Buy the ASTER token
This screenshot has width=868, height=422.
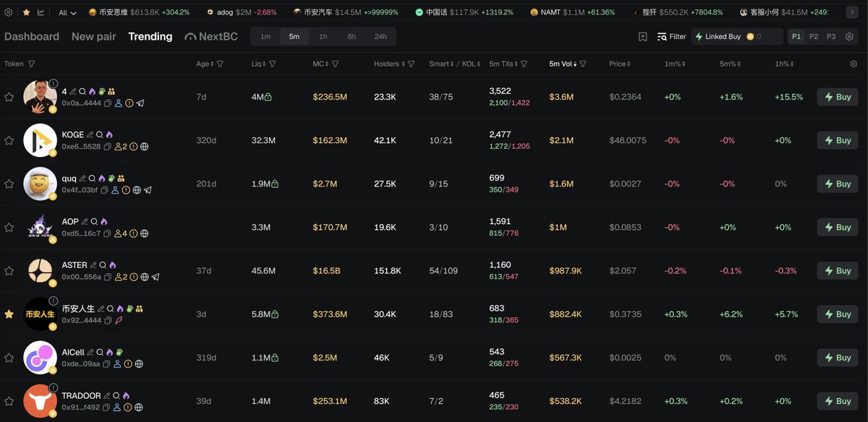[x=838, y=270]
